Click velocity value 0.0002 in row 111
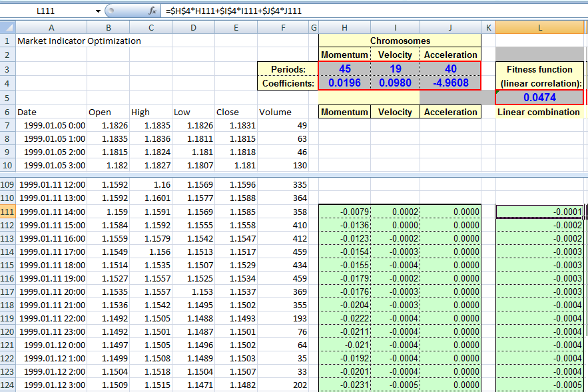The width and height of the screenshot is (588, 392). tap(396, 212)
